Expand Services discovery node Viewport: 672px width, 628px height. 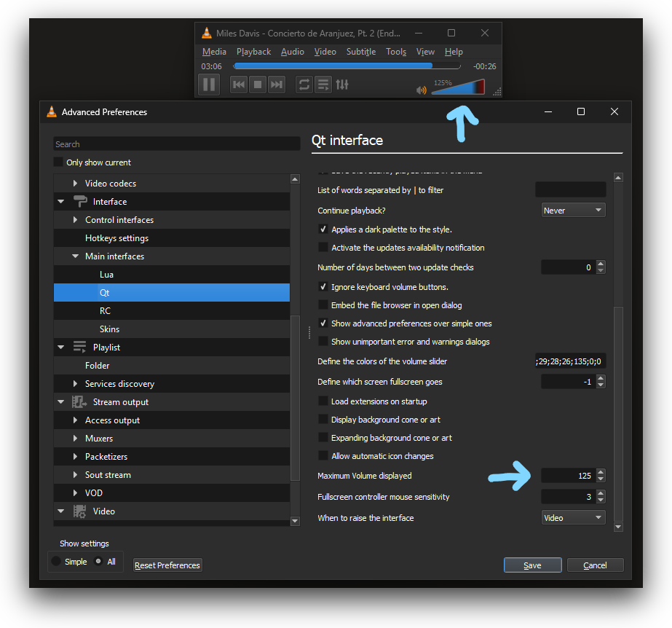coord(76,383)
